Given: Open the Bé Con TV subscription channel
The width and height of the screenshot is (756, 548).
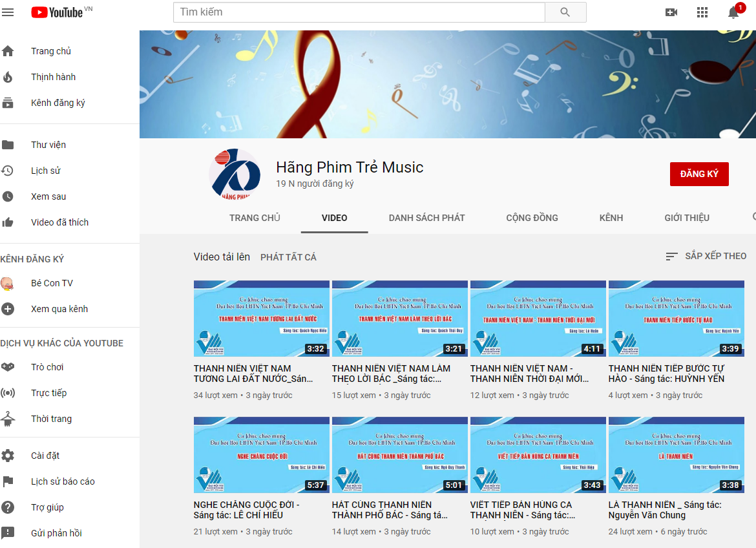Looking at the screenshot, I should [x=52, y=283].
